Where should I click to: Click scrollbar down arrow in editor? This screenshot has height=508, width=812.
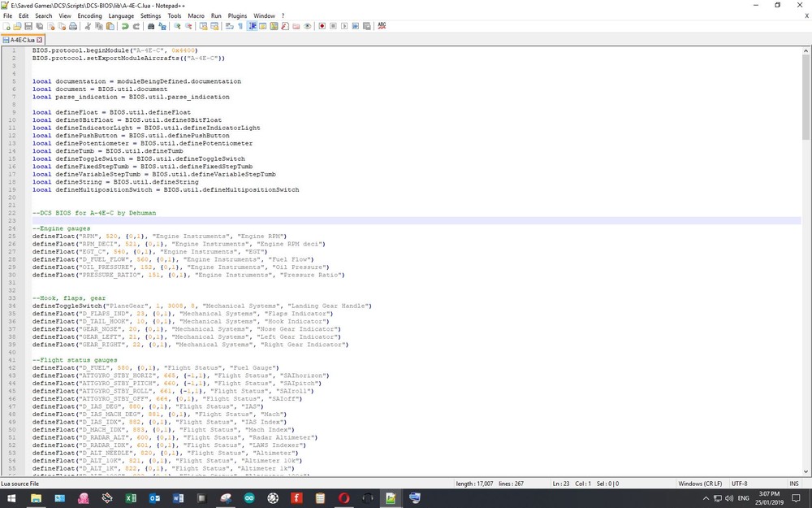[806, 471]
